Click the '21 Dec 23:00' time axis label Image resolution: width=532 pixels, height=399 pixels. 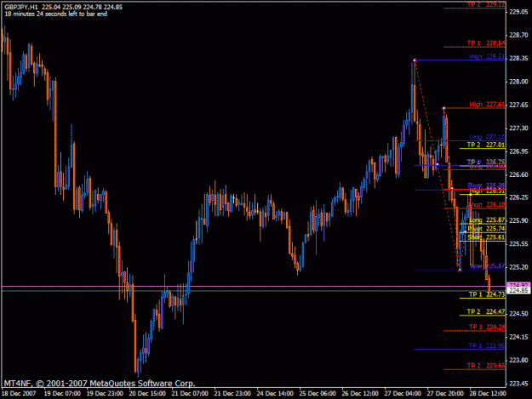[232, 394]
